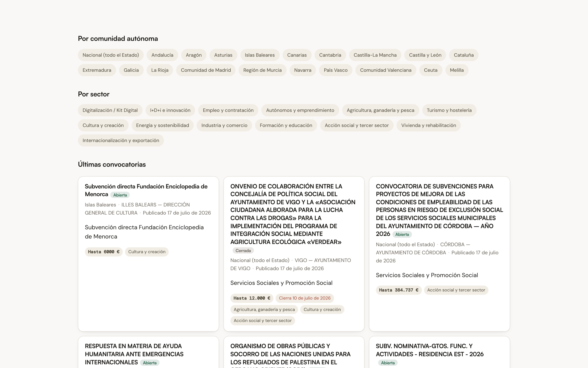Click Cultura y creación tag in Menorca card

(x=147, y=252)
